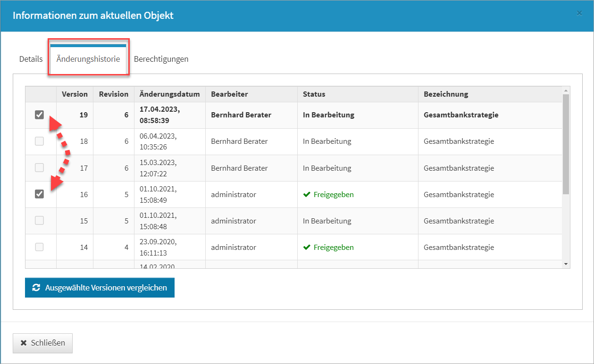
Task: Enable the checkbox for version 14
Action: [x=39, y=247]
